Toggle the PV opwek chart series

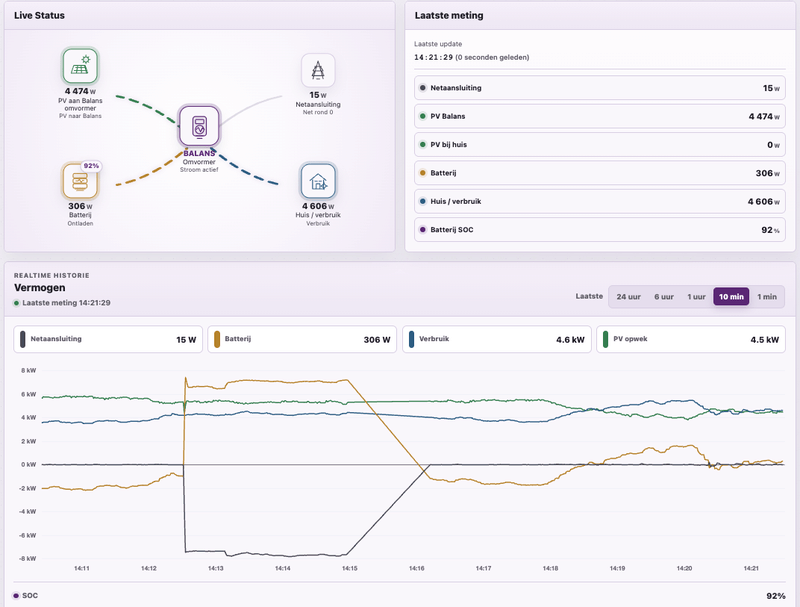coord(691,339)
